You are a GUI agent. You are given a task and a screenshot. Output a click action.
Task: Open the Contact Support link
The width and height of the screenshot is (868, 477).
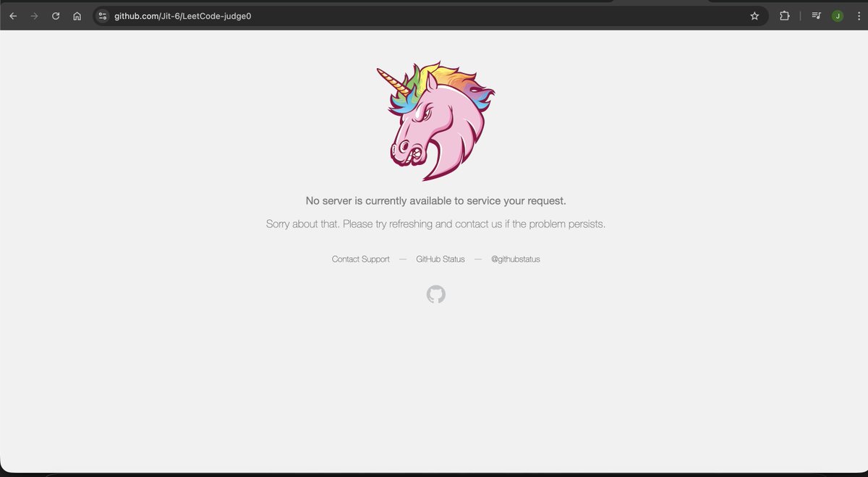[x=360, y=259]
